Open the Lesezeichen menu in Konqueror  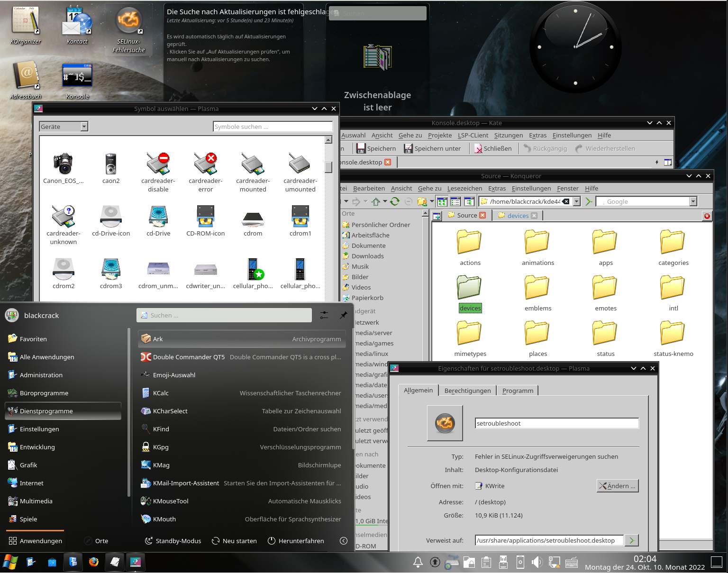(464, 188)
